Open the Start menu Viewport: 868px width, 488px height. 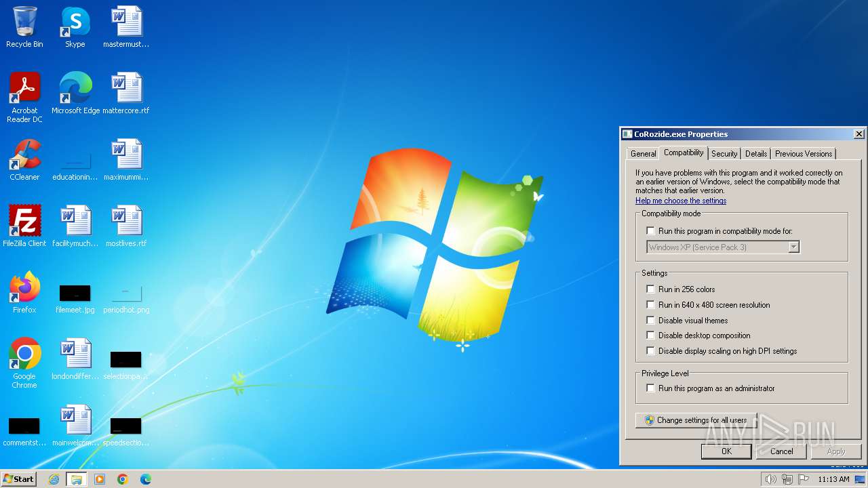[19, 479]
